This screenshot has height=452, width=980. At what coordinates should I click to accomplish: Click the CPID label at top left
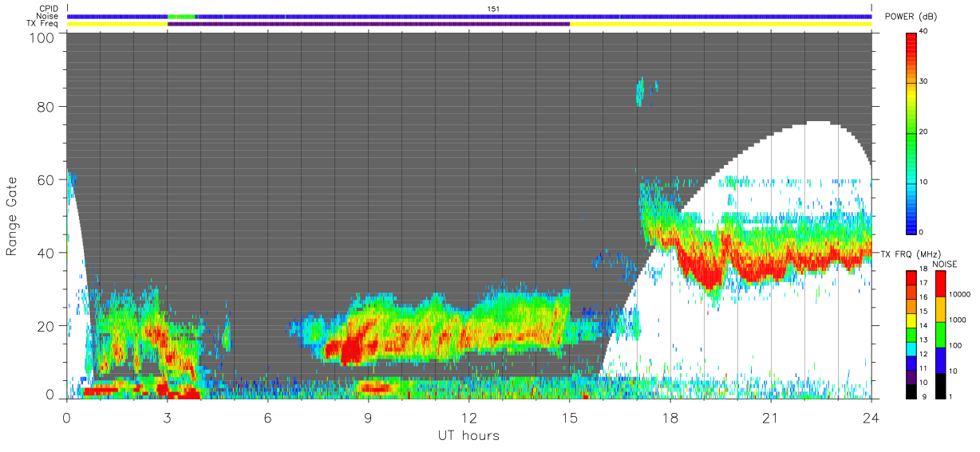coord(49,9)
